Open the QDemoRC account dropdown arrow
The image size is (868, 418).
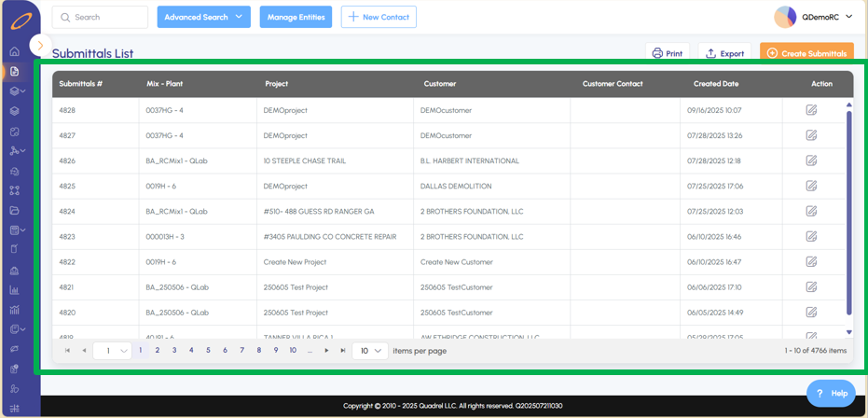point(849,17)
